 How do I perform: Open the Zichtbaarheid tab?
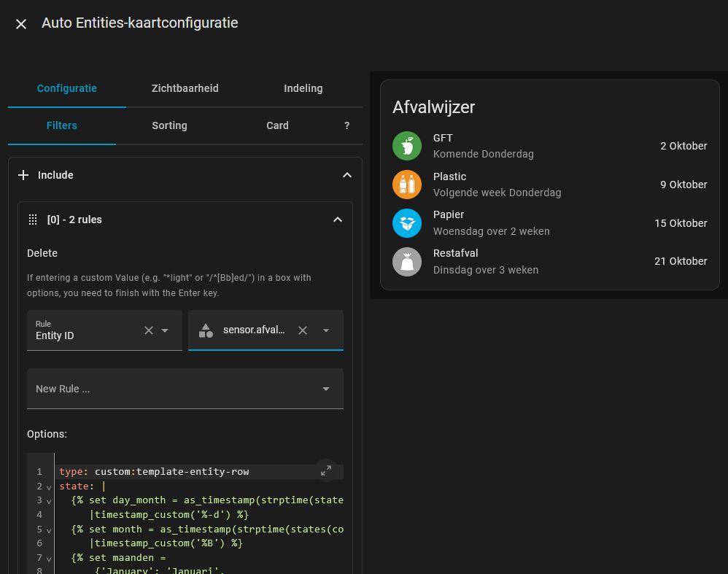pyautogui.click(x=185, y=88)
